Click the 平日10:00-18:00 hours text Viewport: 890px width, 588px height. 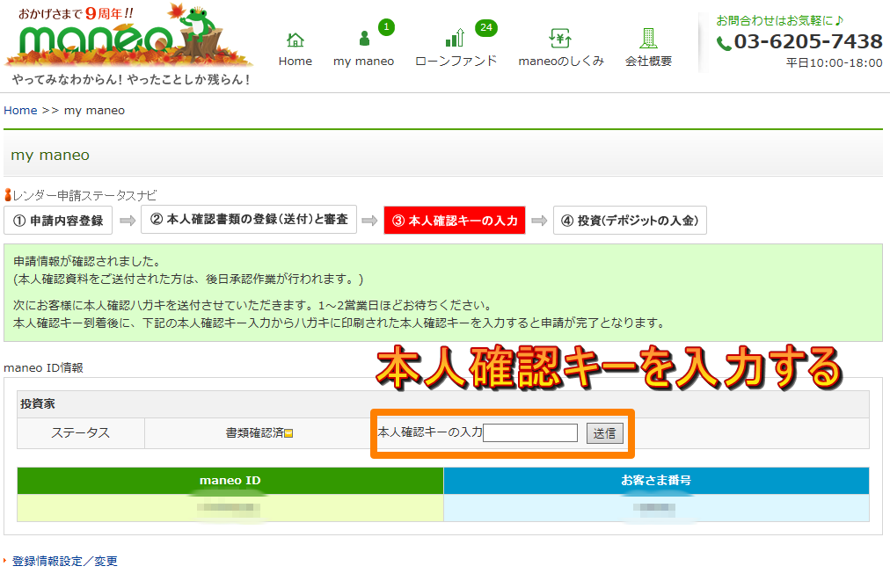(x=834, y=63)
